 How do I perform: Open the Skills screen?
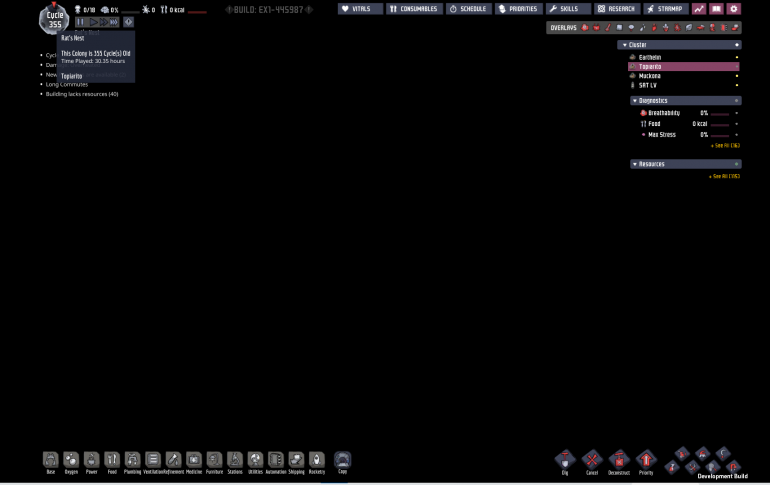point(568,9)
